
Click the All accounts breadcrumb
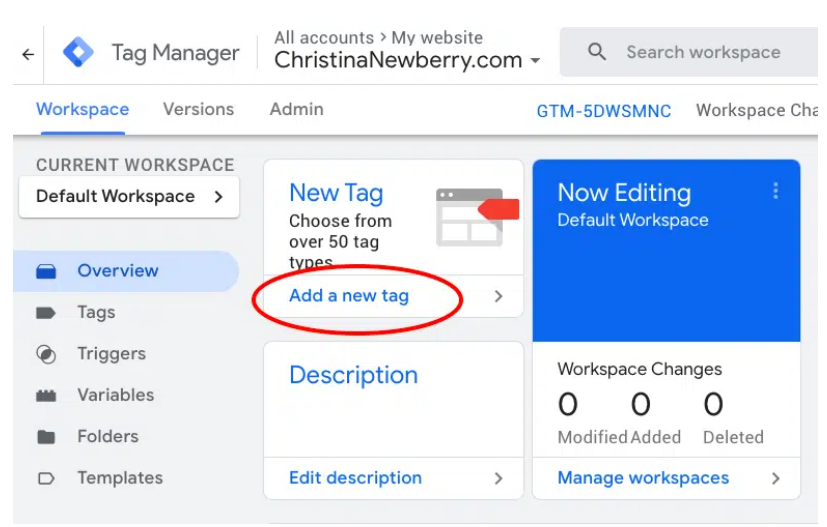pos(324,37)
